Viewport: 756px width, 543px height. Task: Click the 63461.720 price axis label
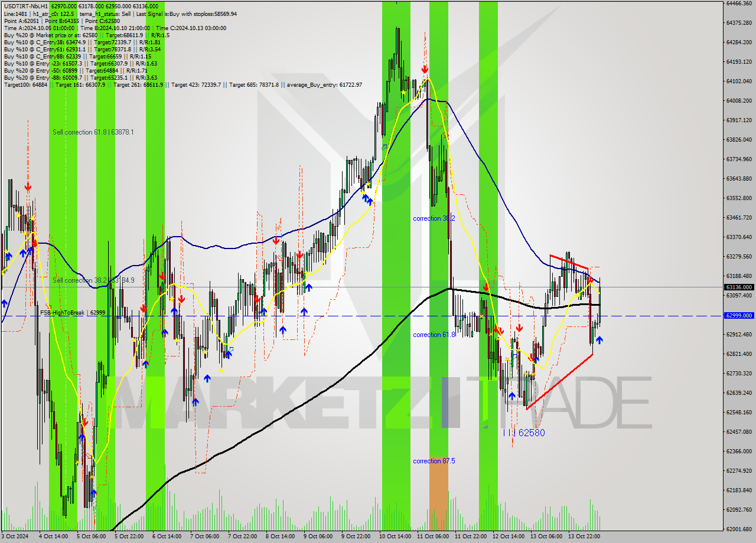tap(738, 217)
